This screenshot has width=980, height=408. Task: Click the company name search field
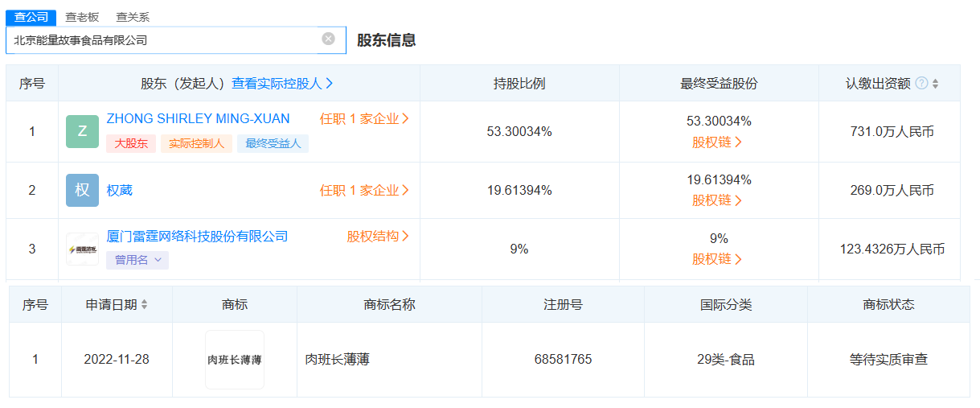point(161,39)
